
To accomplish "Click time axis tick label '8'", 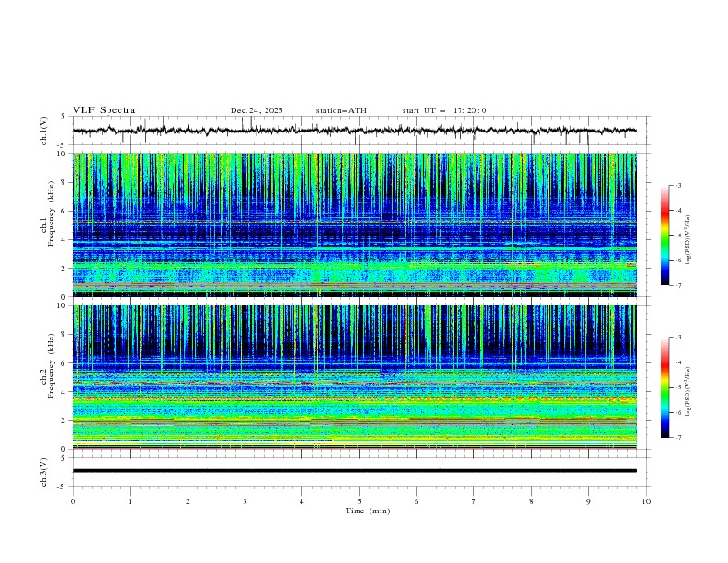I will 531,501.
